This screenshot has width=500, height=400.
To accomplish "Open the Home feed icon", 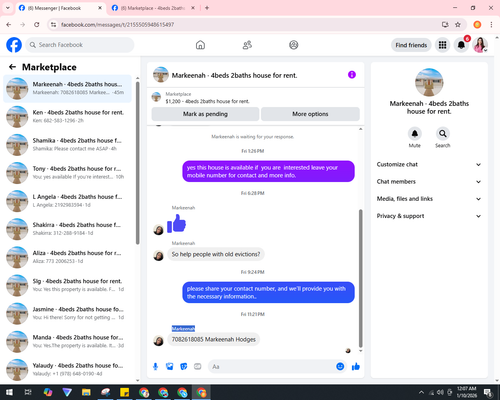I will [200, 45].
